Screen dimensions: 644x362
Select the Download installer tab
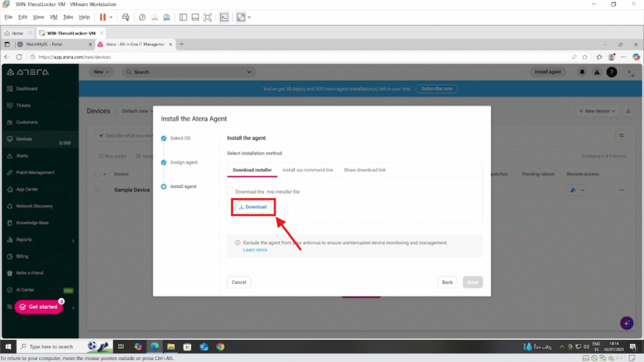tap(252, 170)
